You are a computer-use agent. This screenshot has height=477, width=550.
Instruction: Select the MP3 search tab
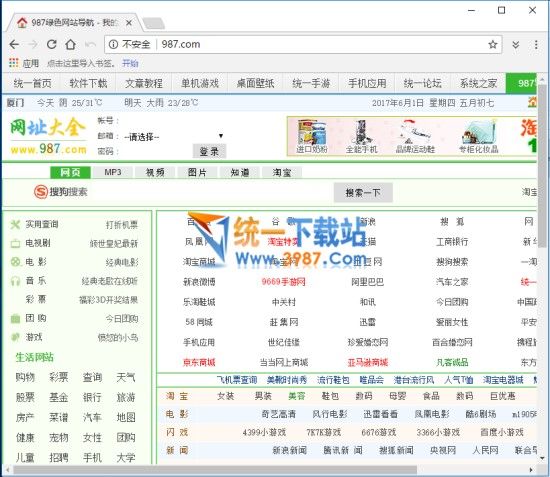113,172
